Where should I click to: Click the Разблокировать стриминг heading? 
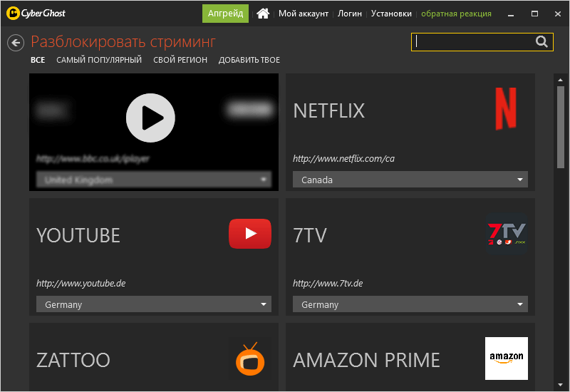click(123, 42)
